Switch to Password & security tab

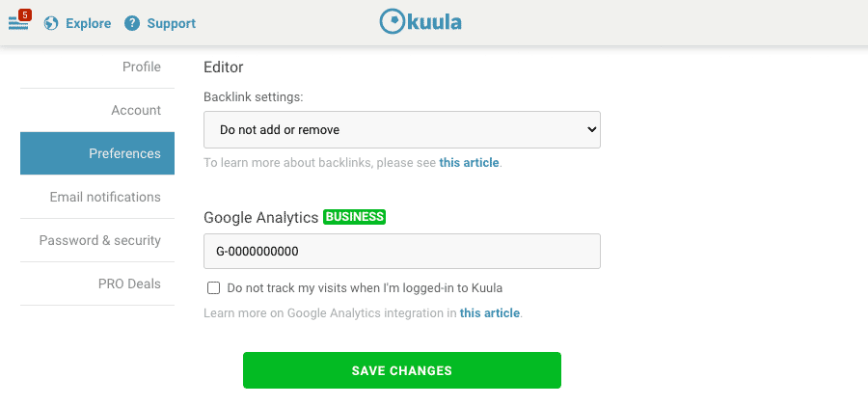(97, 240)
